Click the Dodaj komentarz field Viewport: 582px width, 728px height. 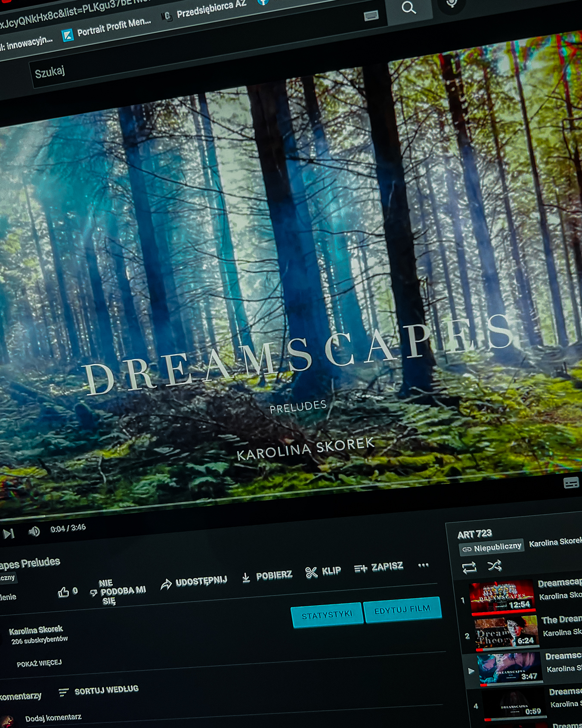click(53, 718)
